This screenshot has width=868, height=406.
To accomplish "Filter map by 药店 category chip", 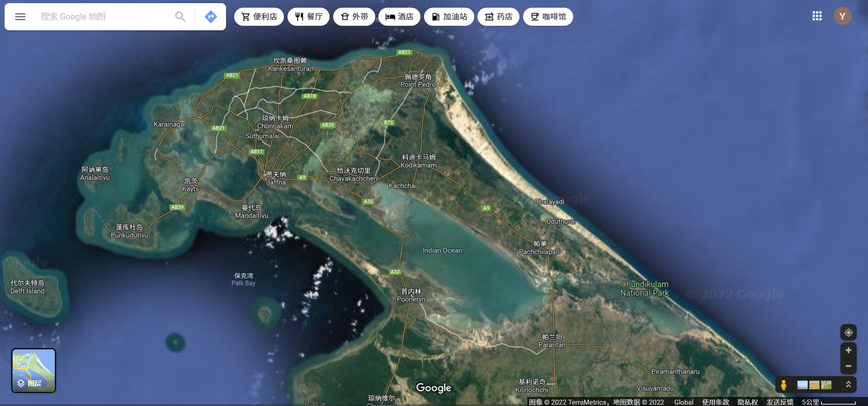I will tap(498, 17).
